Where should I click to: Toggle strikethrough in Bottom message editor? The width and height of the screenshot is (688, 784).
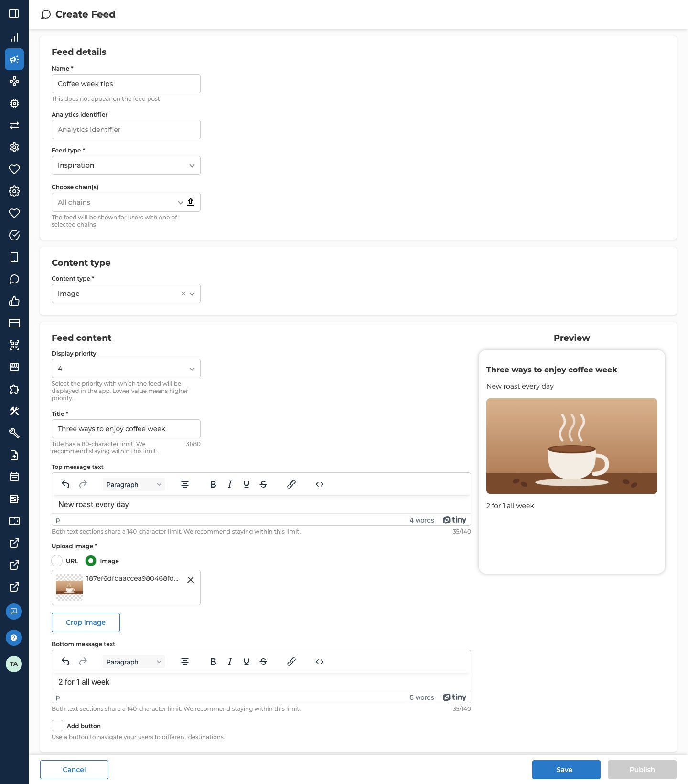click(x=263, y=662)
